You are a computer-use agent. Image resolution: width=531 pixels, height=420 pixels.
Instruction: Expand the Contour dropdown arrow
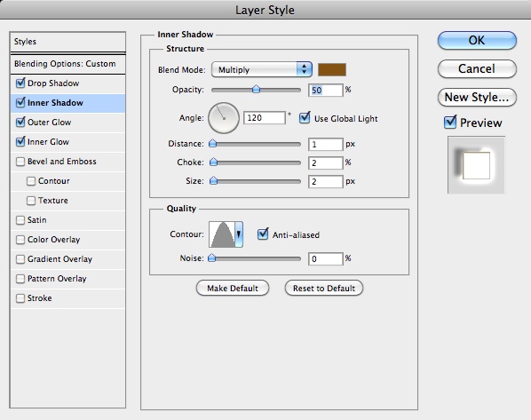click(239, 234)
